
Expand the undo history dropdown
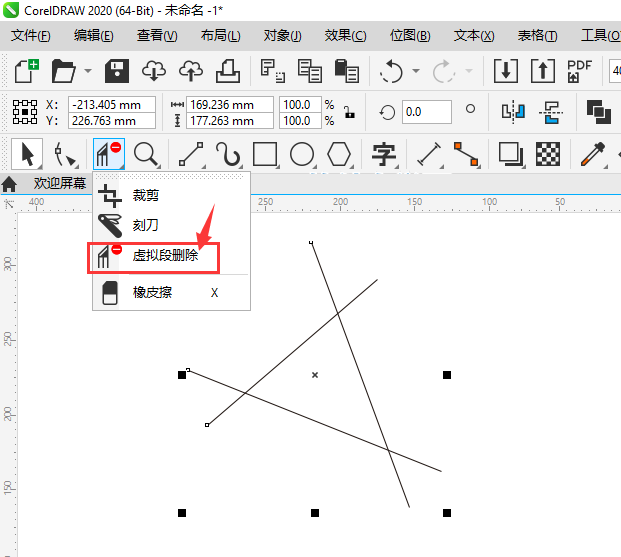point(416,71)
